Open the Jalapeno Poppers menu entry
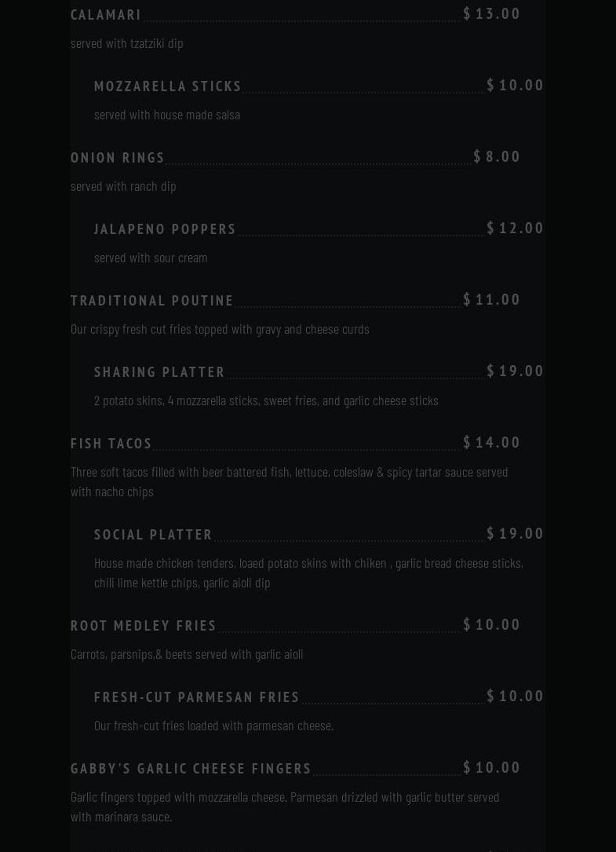Image resolution: width=616 pixels, height=852 pixels. tap(165, 229)
